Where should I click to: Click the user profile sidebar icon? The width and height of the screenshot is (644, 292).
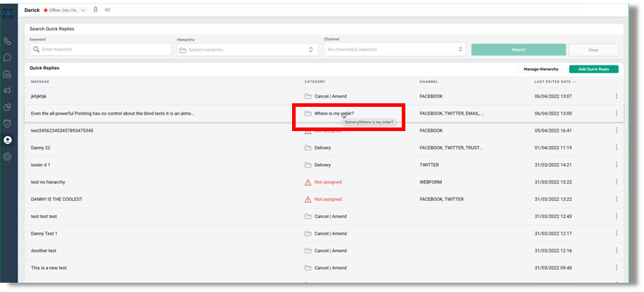7,140
